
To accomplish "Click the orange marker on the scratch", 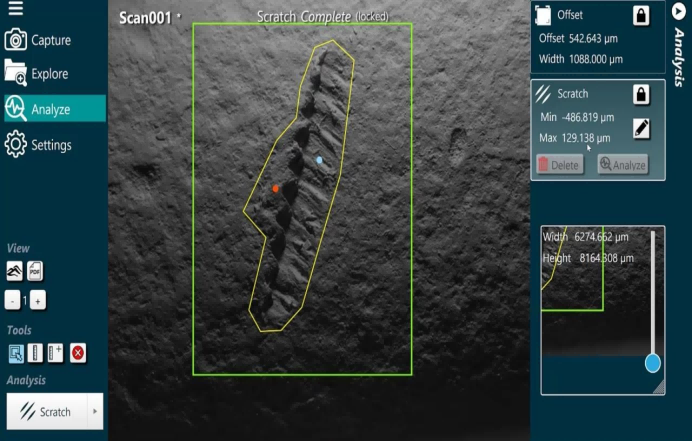I will pyautogui.click(x=275, y=189).
